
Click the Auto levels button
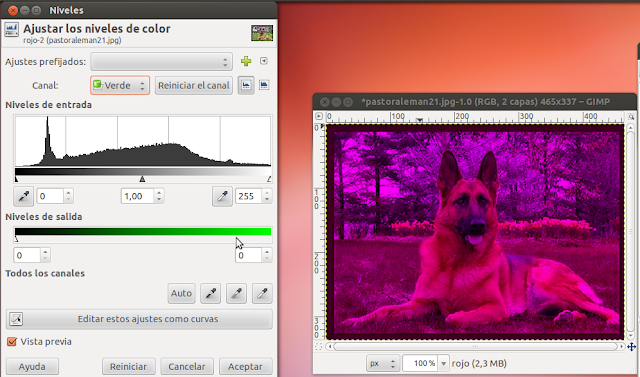pos(181,293)
